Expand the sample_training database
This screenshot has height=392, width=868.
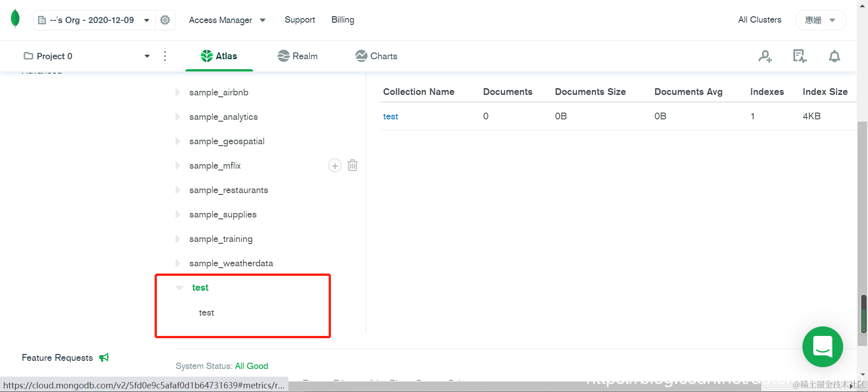178,239
